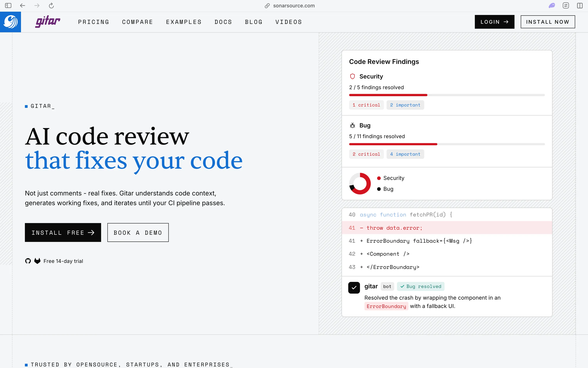The image size is (588, 368).
Task: Click the GitLab fox icon
Action: [37, 261]
